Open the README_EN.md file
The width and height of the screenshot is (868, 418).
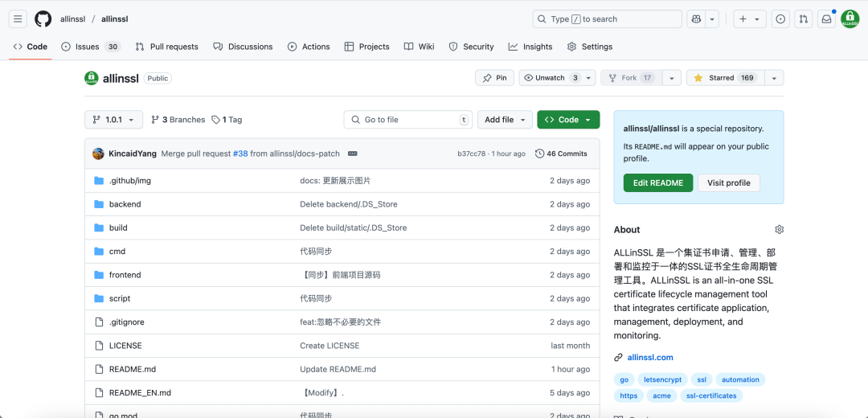[x=140, y=393]
